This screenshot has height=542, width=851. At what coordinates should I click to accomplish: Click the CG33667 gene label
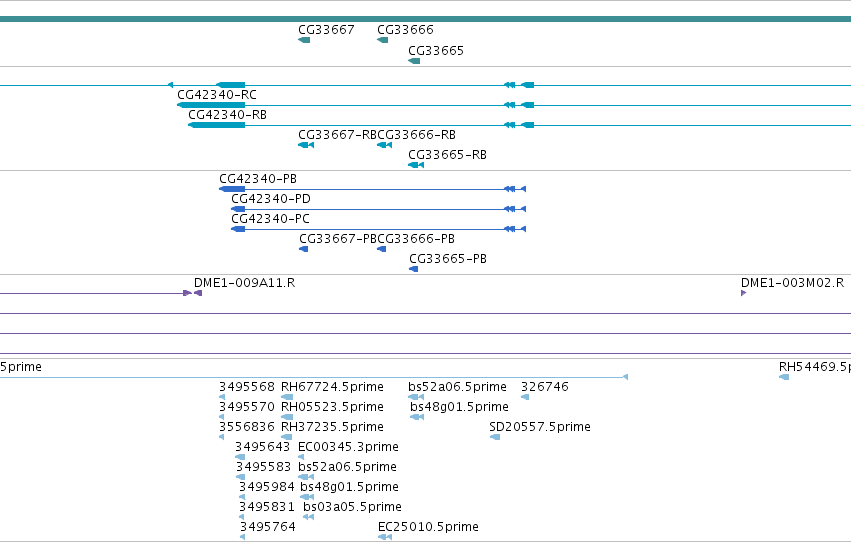[326, 30]
